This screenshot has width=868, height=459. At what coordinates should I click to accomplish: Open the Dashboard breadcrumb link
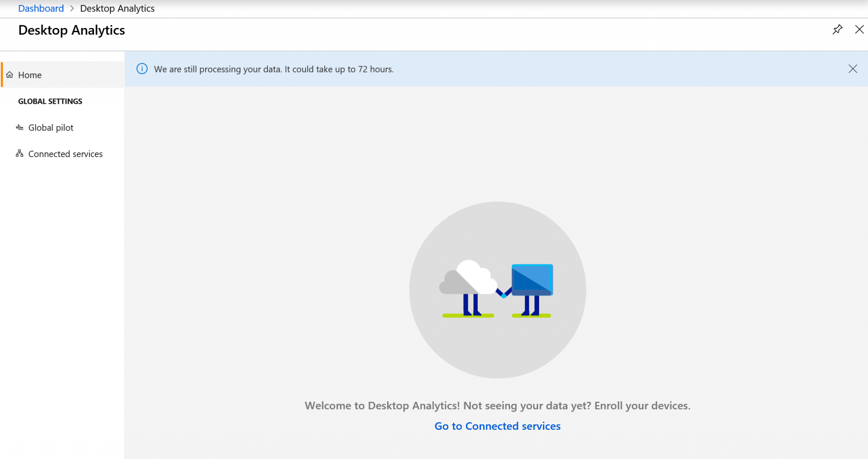pos(41,8)
